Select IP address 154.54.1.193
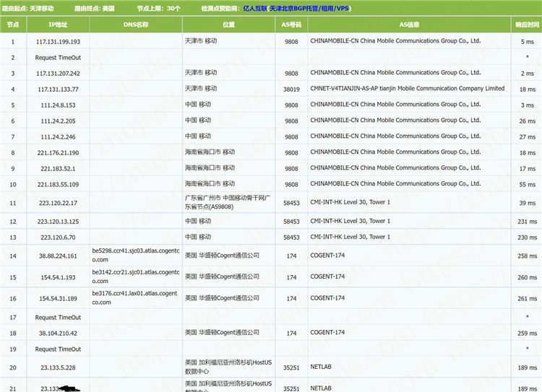This screenshot has width=542, height=392. tap(58, 277)
